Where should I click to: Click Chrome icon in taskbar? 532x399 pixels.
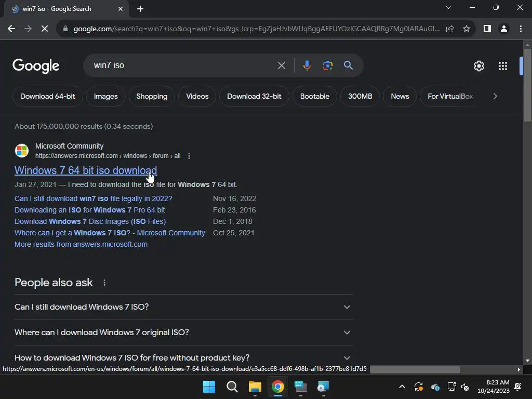click(x=277, y=387)
